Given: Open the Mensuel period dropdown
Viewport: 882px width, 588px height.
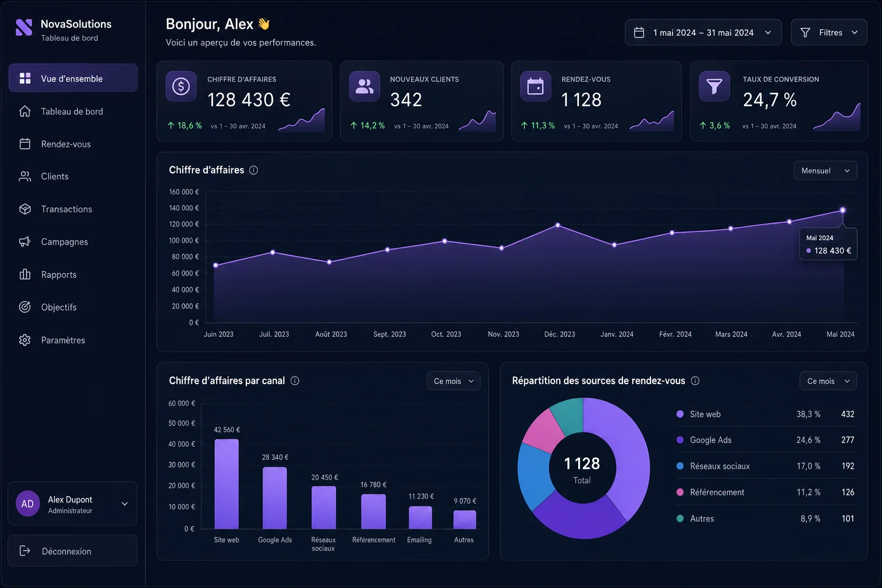Looking at the screenshot, I should pos(825,171).
